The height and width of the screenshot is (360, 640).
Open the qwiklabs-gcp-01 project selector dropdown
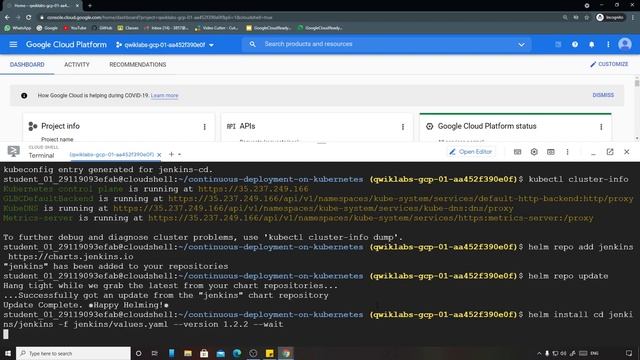point(165,45)
